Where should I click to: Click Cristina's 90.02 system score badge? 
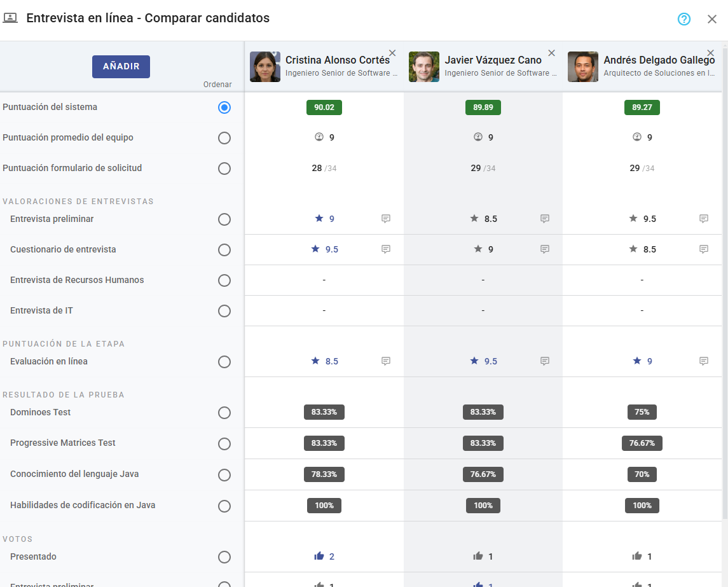324,107
